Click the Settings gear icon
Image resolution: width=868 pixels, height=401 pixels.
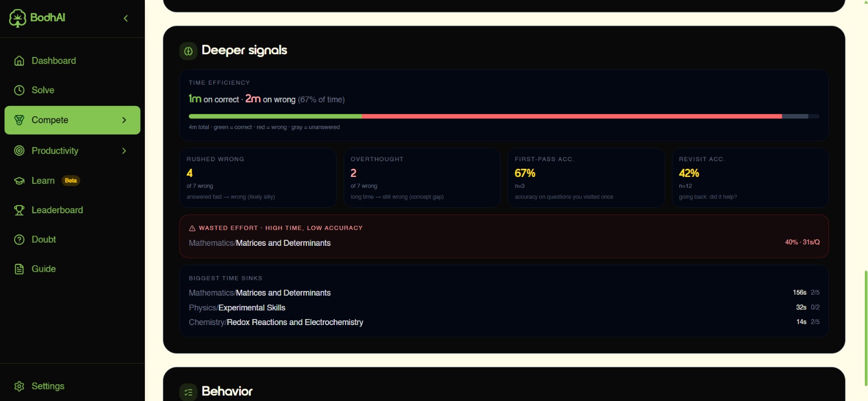19,386
